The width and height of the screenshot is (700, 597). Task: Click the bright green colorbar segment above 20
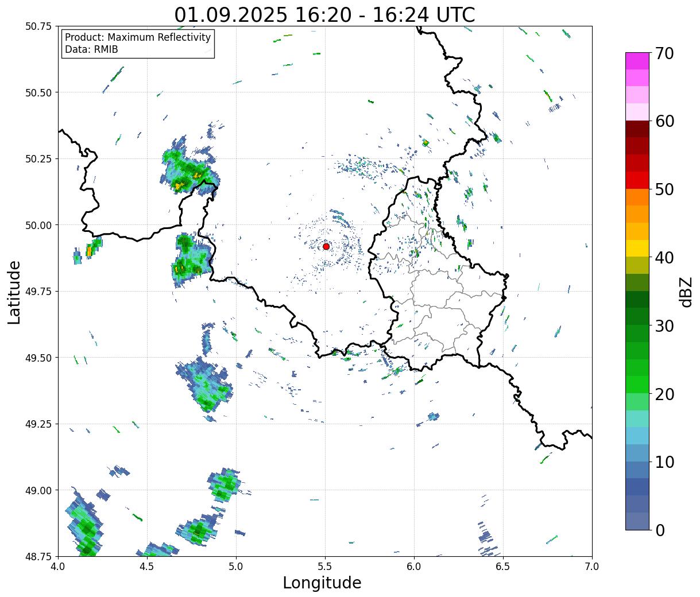click(637, 385)
